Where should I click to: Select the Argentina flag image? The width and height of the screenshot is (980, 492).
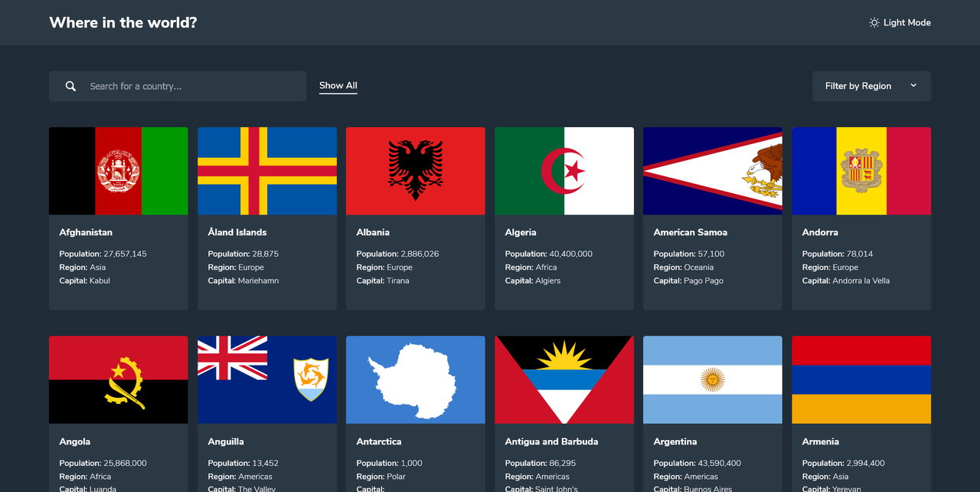(x=713, y=380)
